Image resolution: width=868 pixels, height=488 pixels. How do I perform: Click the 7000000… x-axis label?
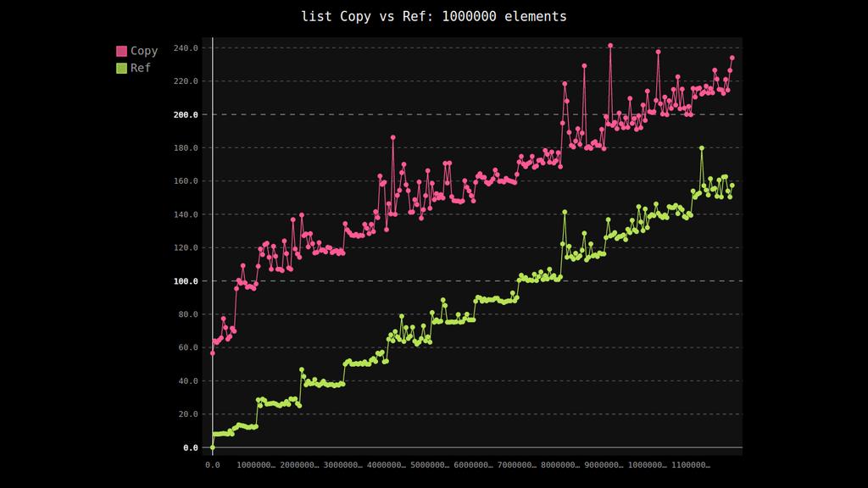[516, 465]
